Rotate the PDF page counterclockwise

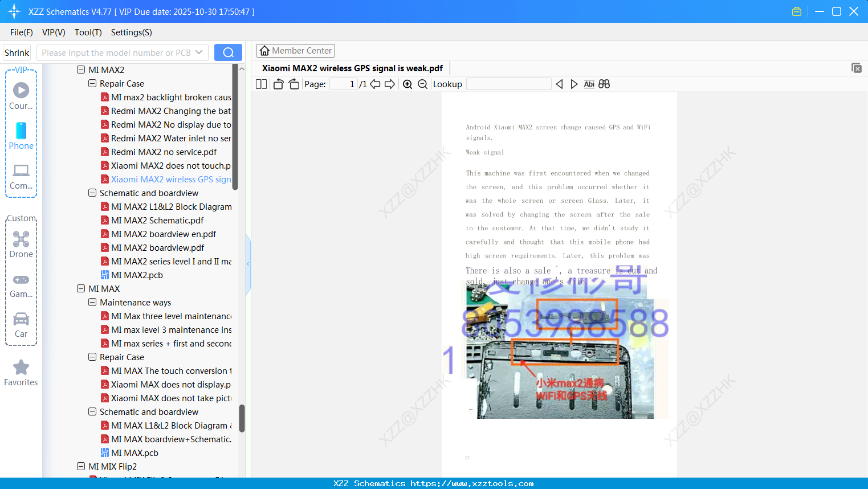click(278, 84)
